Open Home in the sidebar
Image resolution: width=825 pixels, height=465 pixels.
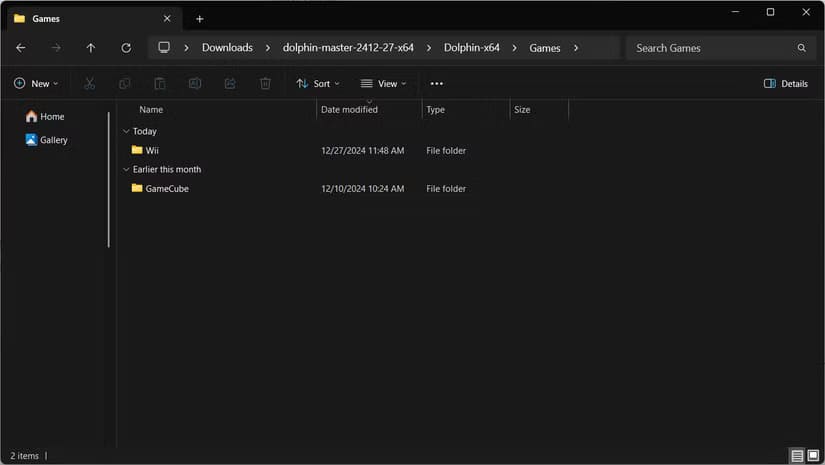[45, 116]
